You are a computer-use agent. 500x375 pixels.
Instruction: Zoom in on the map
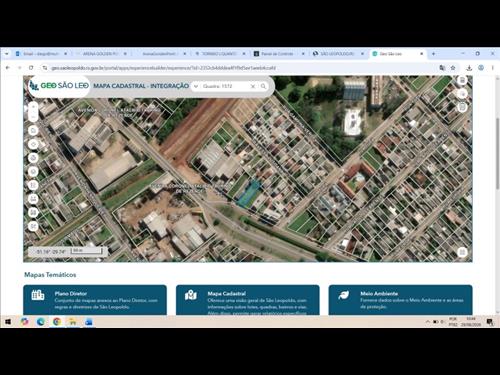pyautogui.click(x=33, y=107)
